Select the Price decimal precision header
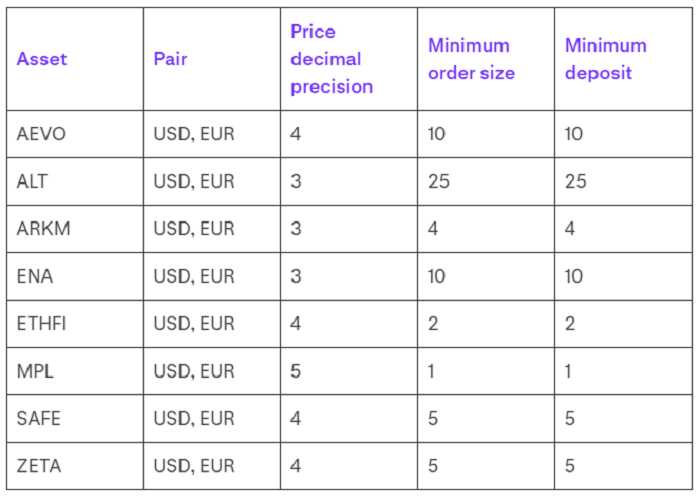 click(331, 59)
